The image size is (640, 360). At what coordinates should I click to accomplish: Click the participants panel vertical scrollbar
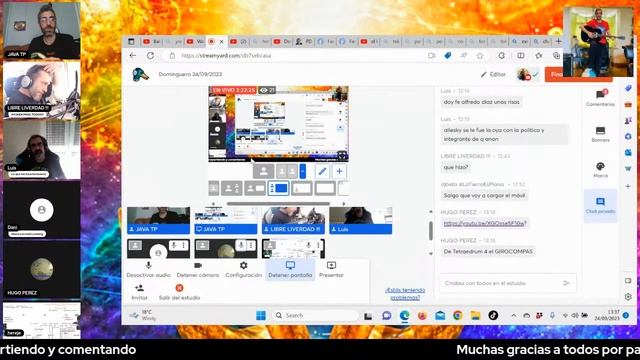(431, 231)
